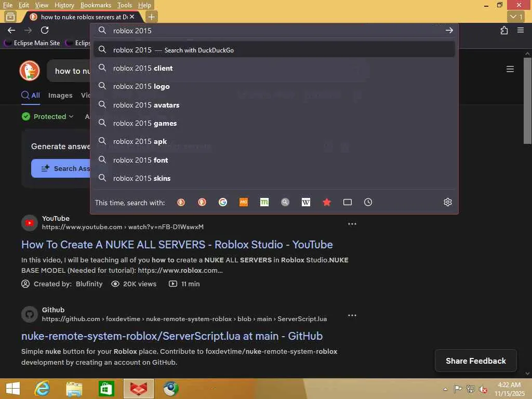Click the Search Assist button

click(x=61, y=168)
